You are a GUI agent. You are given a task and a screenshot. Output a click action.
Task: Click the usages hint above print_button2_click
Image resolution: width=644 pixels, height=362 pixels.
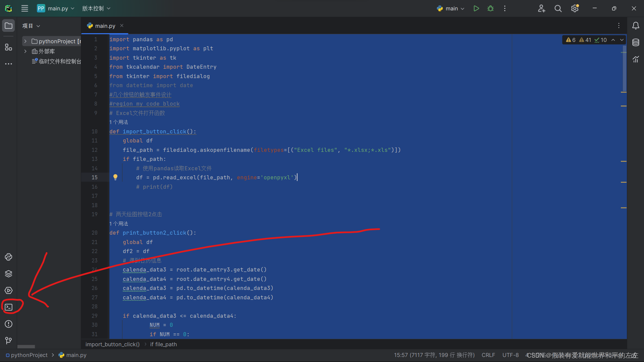pos(119,224)
